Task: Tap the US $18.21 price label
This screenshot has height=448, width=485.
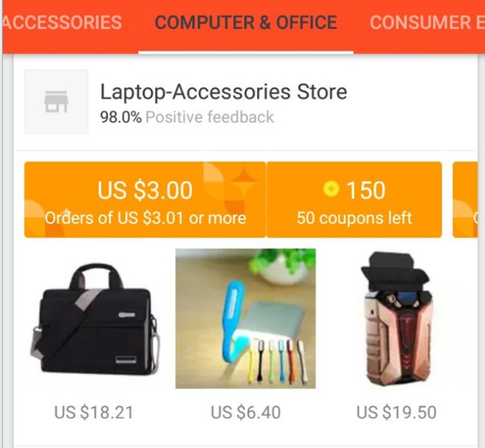Action: 94,412
